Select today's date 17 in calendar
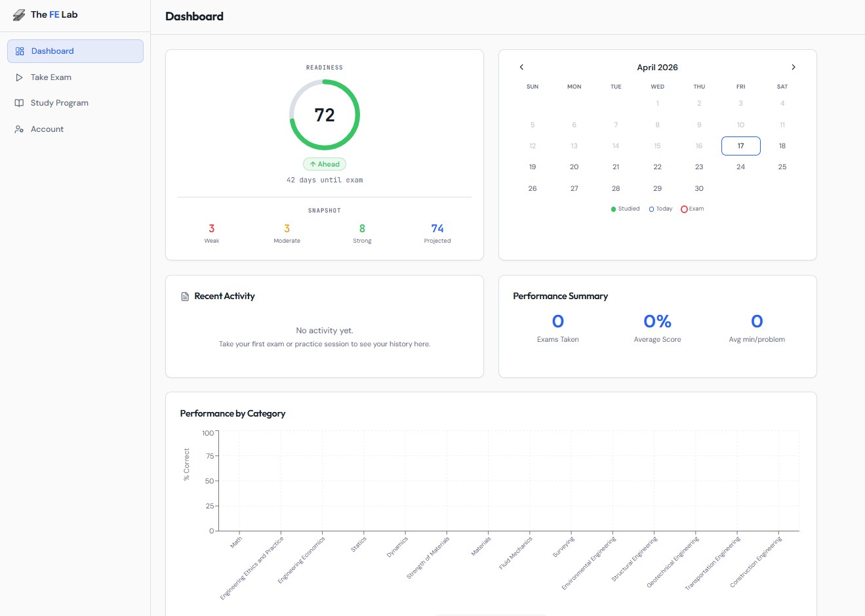 click(740, 146)
